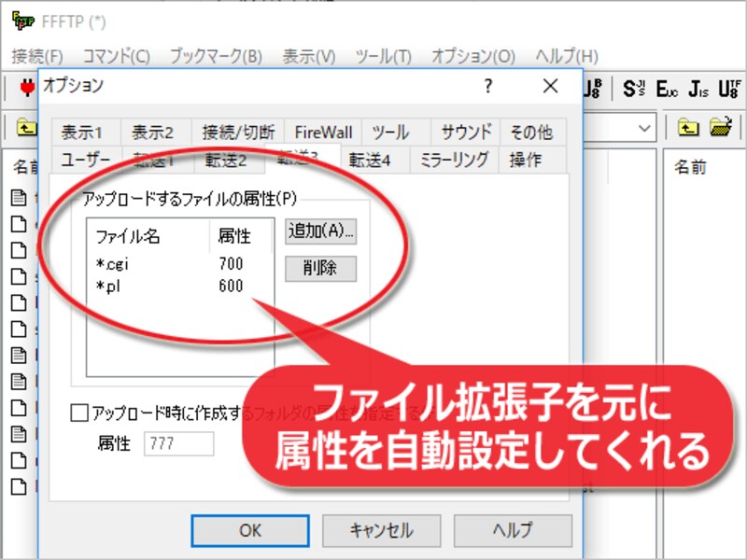Click the 追加(A)... button
Screen dimensions: 747x560
coord(320,231)
